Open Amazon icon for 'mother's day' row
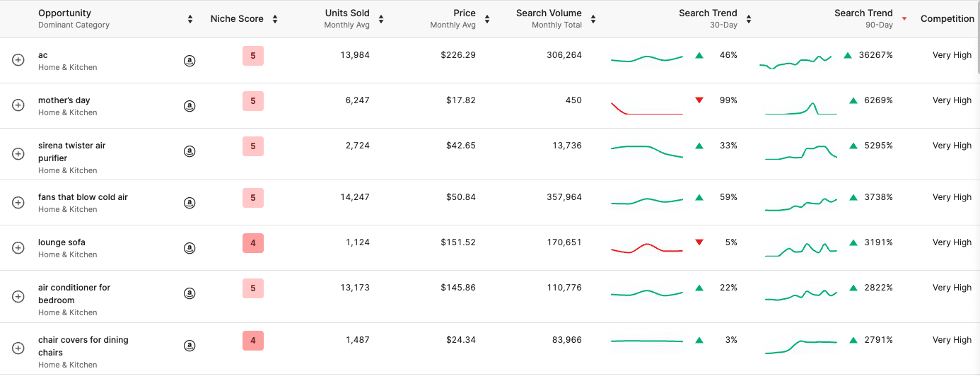The height and width of the screenshot is (376, 980). 189,106
